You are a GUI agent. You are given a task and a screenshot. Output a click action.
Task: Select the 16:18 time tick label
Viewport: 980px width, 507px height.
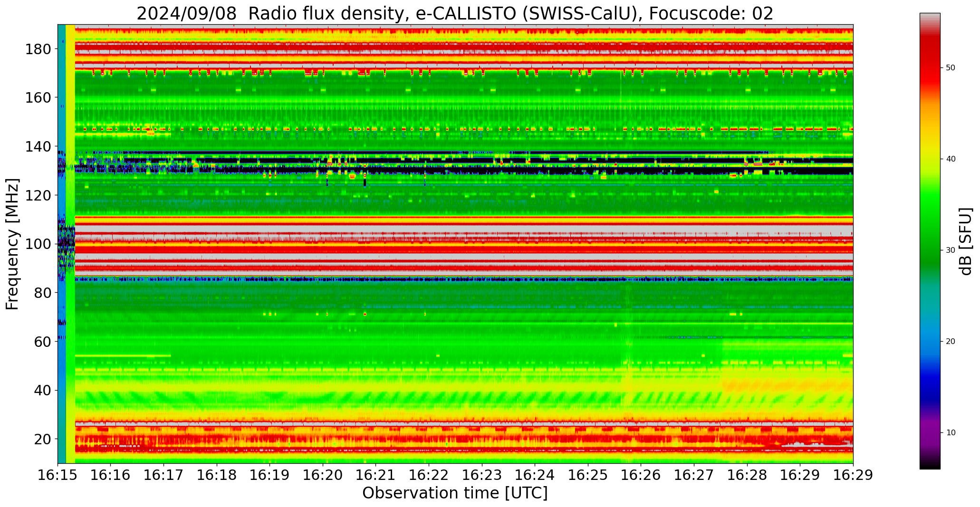217,475
